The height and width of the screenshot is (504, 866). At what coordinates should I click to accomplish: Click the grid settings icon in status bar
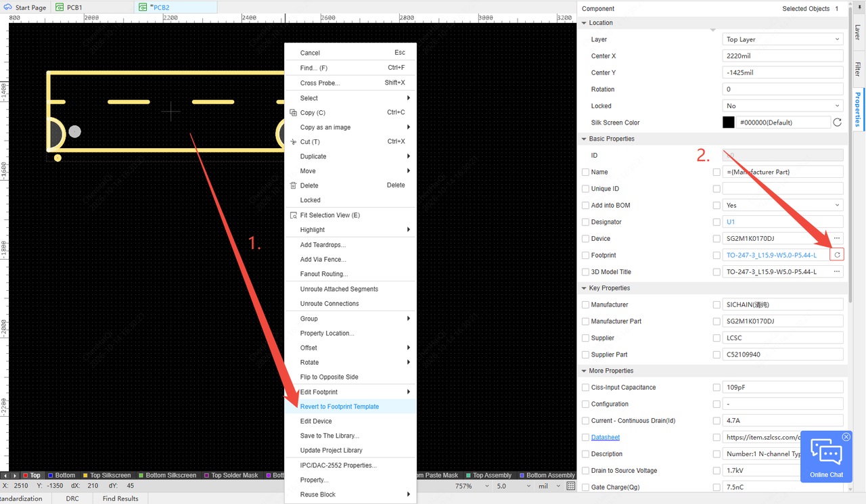click(x=570, y=486)
